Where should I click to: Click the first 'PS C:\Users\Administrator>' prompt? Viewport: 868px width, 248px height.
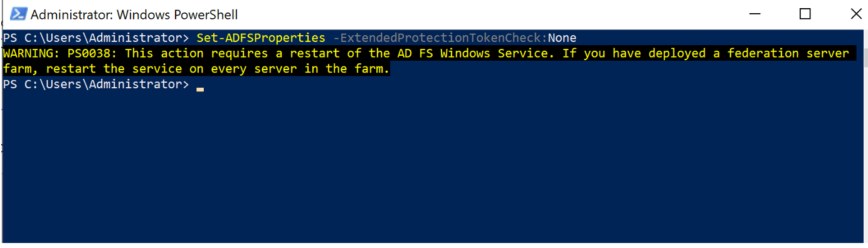coord(96,38)
